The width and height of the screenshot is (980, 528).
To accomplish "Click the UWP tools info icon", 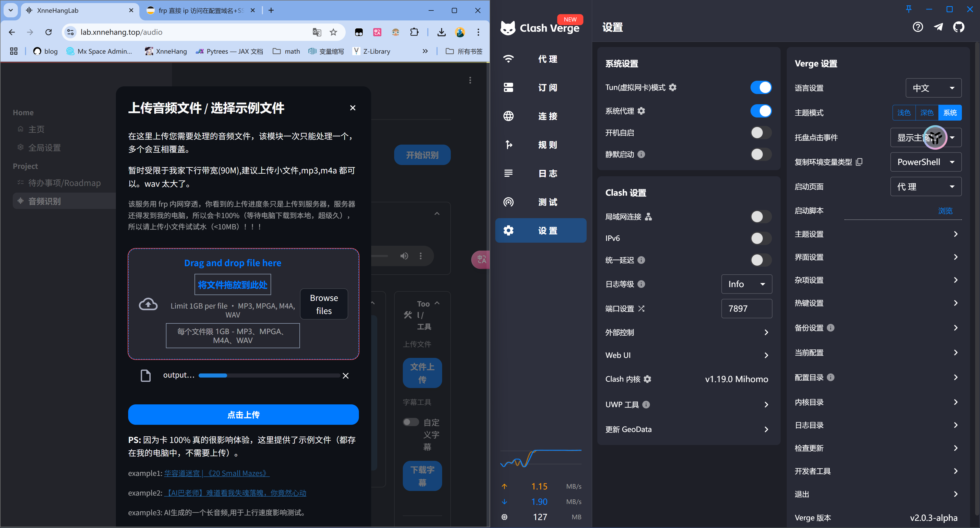I will point(646,405).
